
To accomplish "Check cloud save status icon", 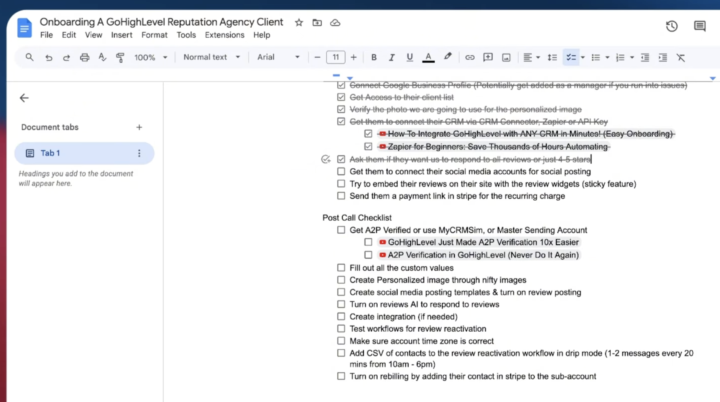I will click(335, 23).
